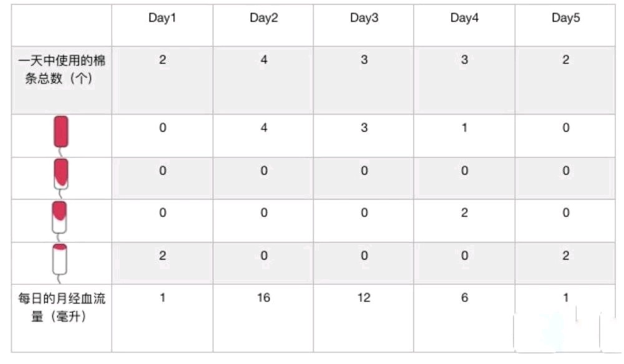Click Day2 total tampons cell showing 4

pyautogui.click(x=263, y=60)
